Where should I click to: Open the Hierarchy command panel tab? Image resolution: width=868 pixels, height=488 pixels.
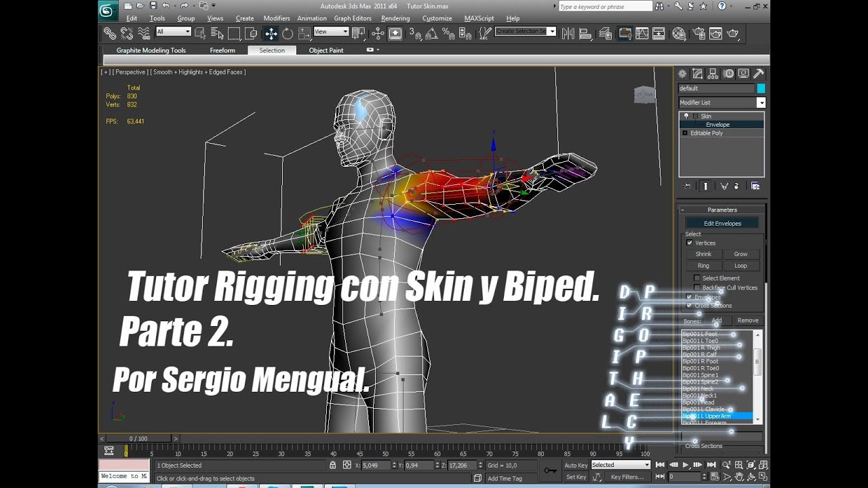tap(712, 74)
